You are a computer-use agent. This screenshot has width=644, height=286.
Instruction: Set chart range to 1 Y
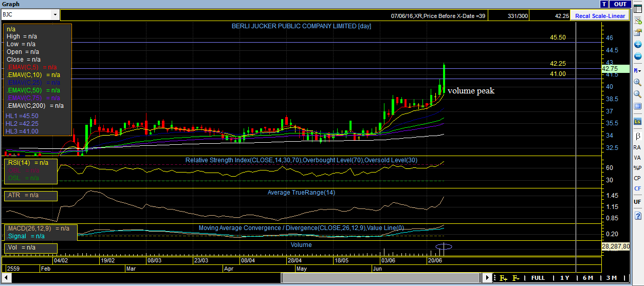click(x=565, y=278)
